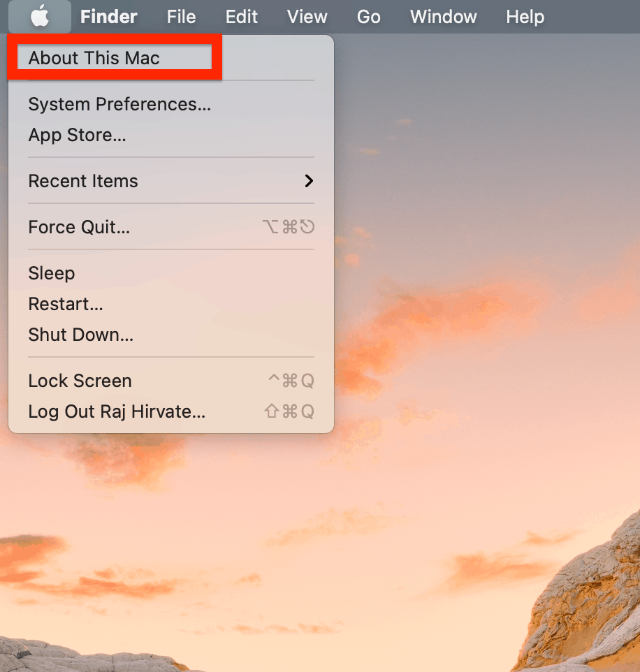Choose Force Quit from the menu
Screen dimensions: 640x672
click(79, 227)
